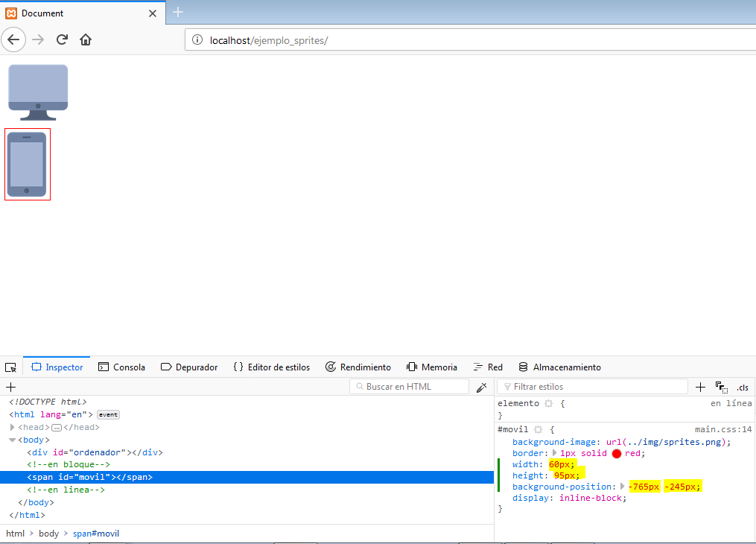Add a new CSS rule with plus icon

coord(700,387)
